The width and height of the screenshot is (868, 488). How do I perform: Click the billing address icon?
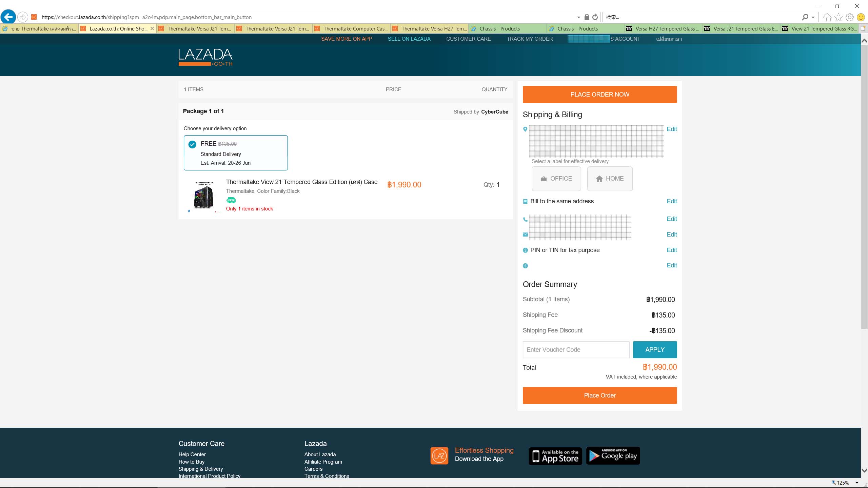pyautogui.click(x=525, y=201)
